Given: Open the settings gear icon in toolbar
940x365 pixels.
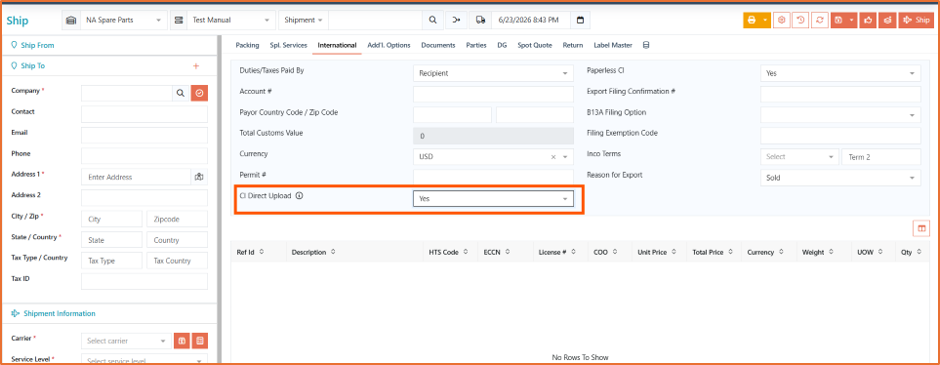Looking at the screenshot, I should [x=781, y=20].
